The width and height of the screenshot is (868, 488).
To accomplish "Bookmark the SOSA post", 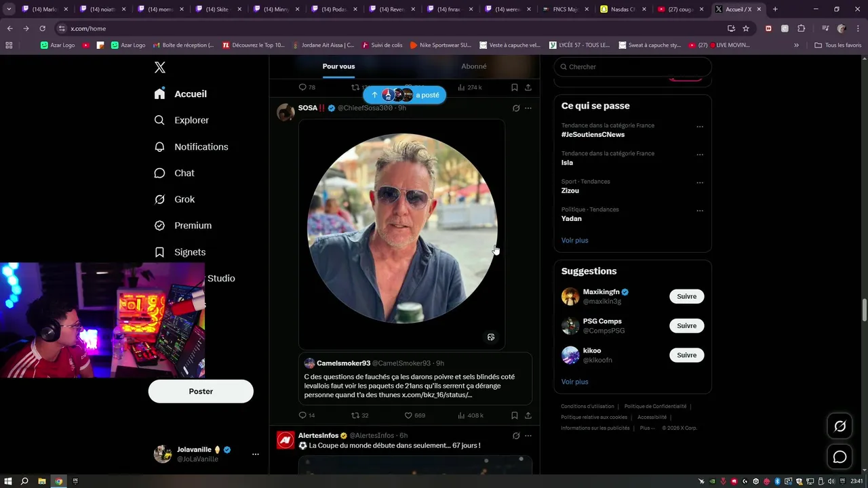I will pyautogui.click(x=514, y=415).
